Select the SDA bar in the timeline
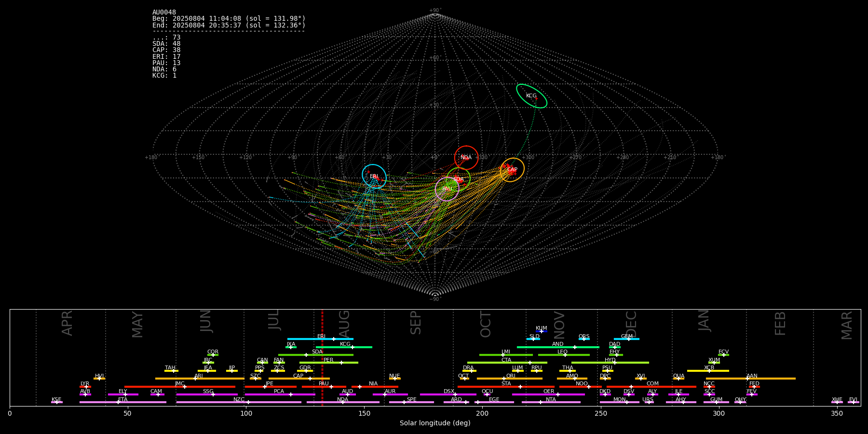The image size is (868, 434). [316, 355]
